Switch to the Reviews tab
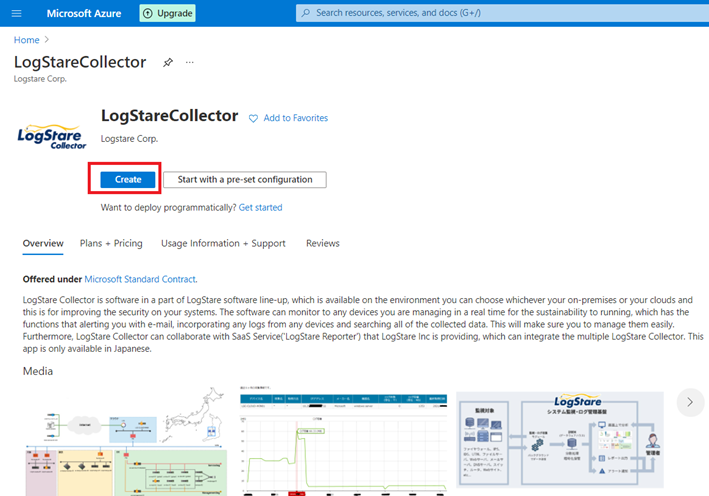This screenshot has height=496, width=709. point(323,243)
